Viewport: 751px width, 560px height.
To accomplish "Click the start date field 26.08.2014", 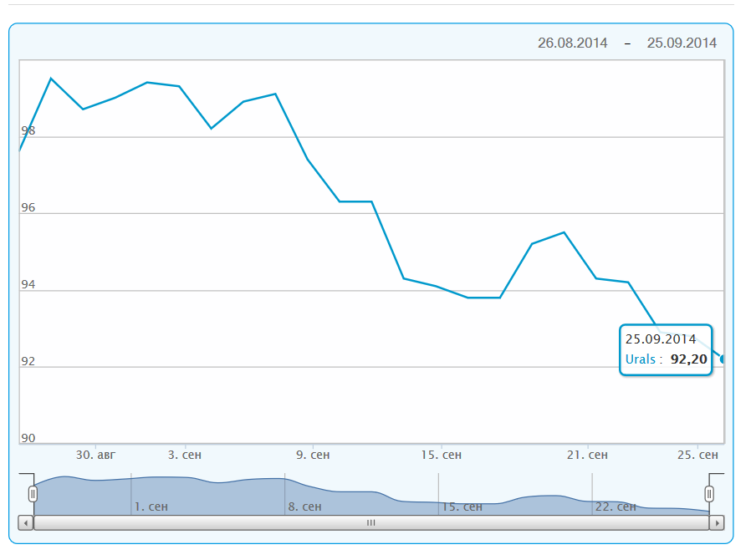I will click(x=572, y=43).
